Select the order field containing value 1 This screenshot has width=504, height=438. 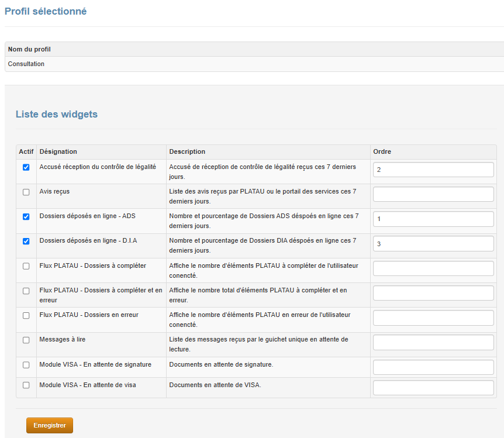coord(433,219)
